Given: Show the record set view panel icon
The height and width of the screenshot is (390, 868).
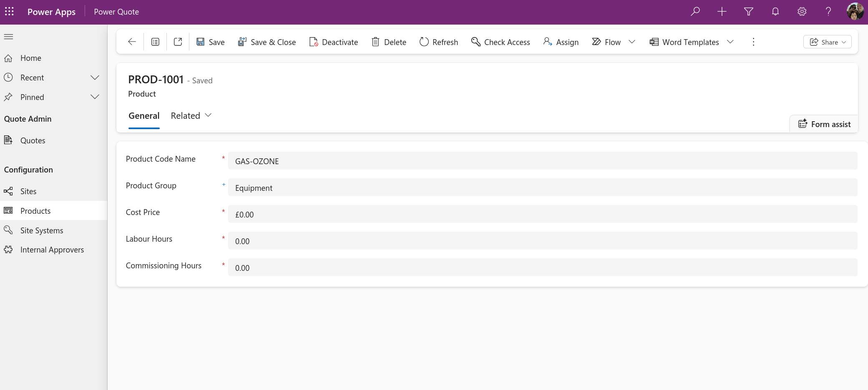Looking at the screenshot, I should (x=155, y=42).
